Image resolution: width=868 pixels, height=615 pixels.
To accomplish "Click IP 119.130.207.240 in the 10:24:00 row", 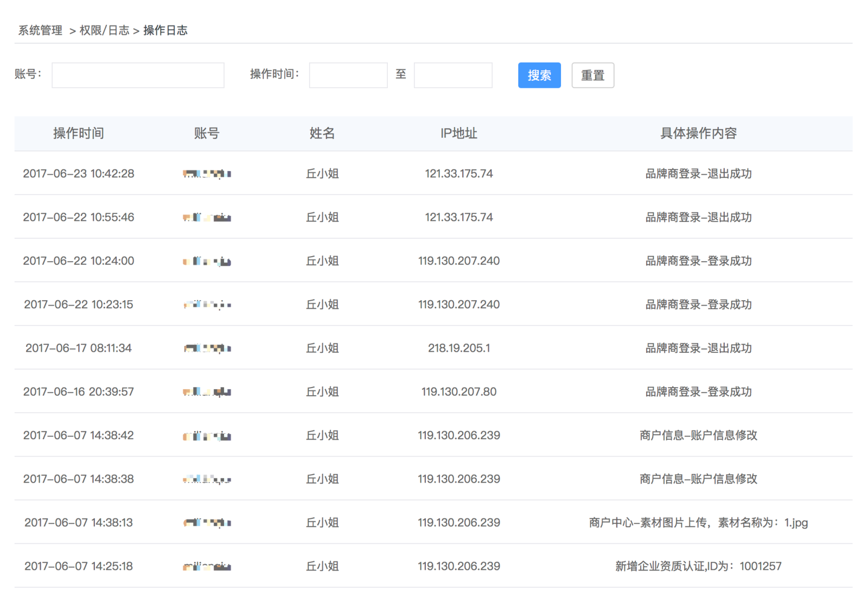I will 459,261.
